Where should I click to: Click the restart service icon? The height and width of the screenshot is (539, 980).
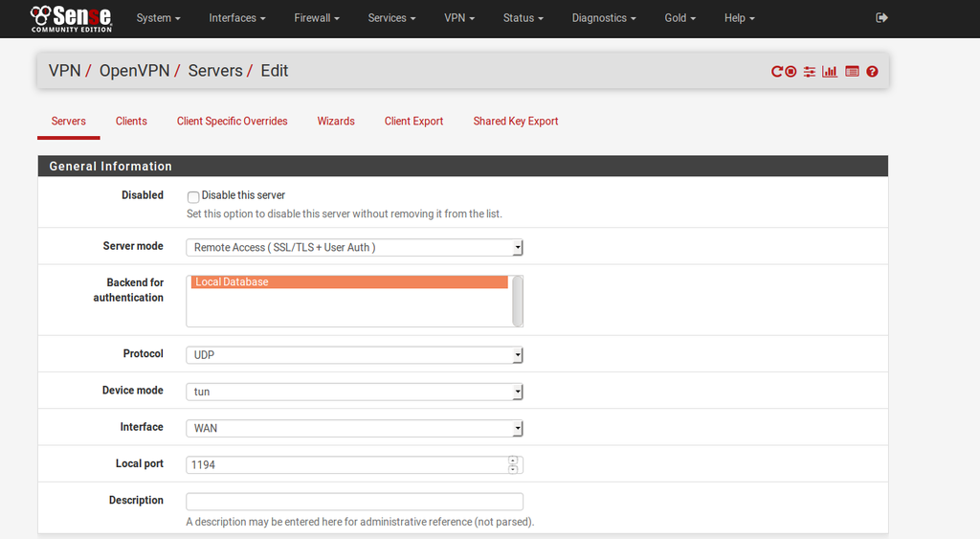(x=777, y=72)
